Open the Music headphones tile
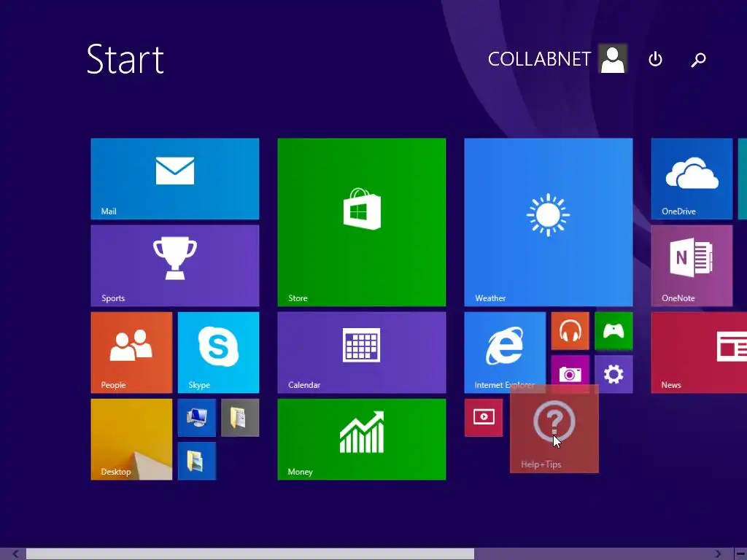The image size is (747, 560). click(x=570, y=331)
